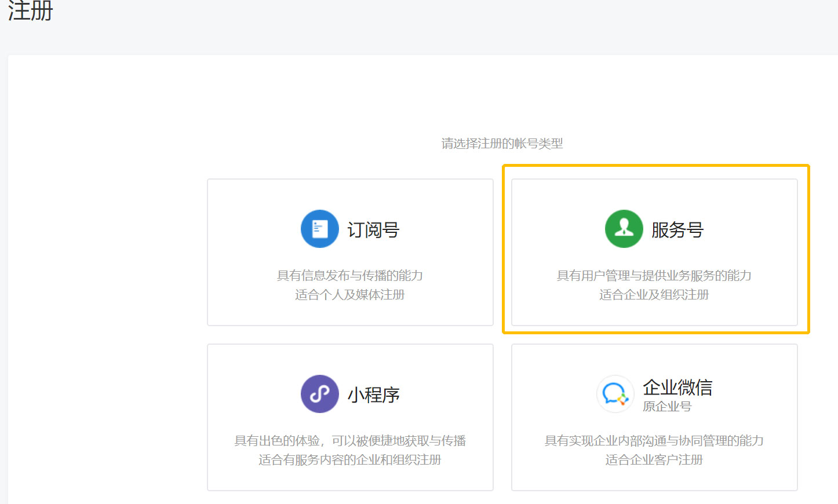Click the green 服务号 person icon
Image resolution: width=838 pixels, height=504 pixels.
coord(624,229)
